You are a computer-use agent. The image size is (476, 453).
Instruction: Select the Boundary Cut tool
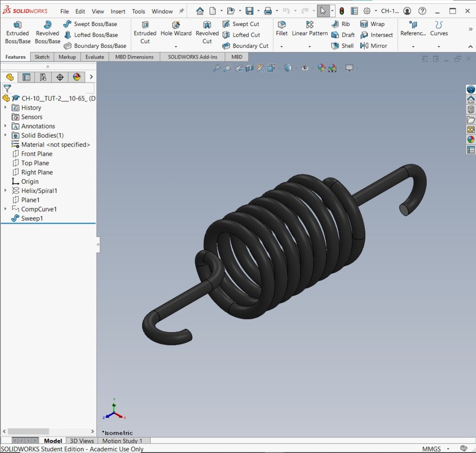(x=245, y=46)
